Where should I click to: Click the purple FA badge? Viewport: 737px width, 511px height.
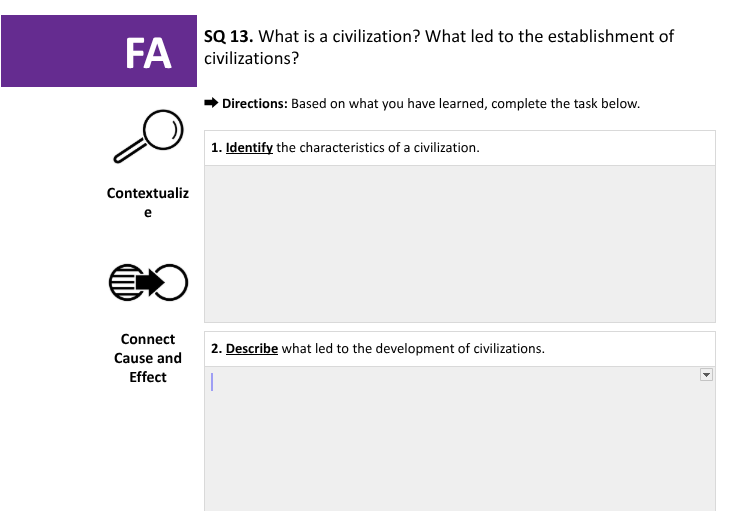(99, 52)
